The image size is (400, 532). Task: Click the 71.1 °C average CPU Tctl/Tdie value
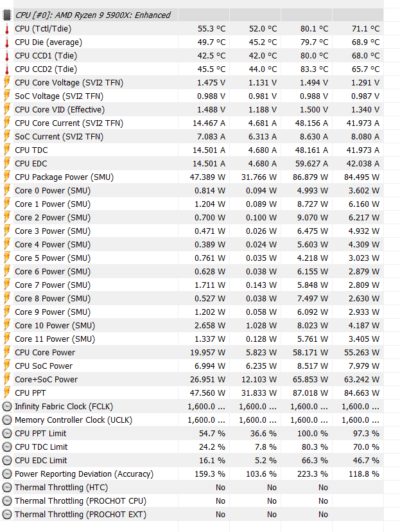(365, 29)
